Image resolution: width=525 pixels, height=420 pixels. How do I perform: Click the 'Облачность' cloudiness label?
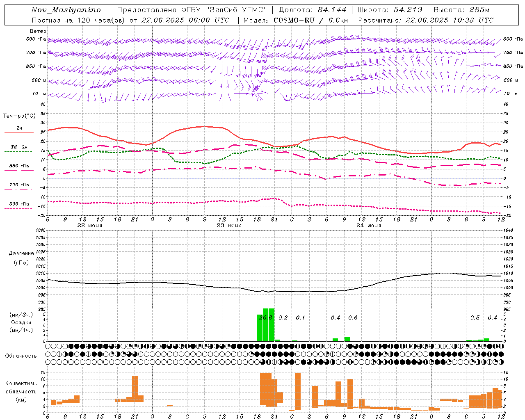pyautogui.click(x=21, y=356)
